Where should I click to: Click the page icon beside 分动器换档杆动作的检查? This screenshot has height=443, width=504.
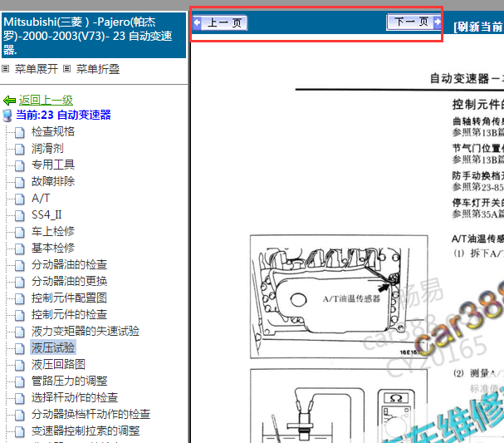coord(20,415)
